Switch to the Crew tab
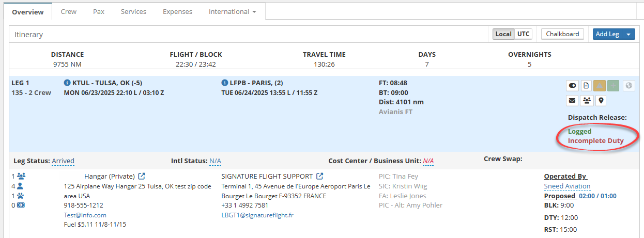Image resolution: width=644 pixels, height=238 pixels. [69, 11]
